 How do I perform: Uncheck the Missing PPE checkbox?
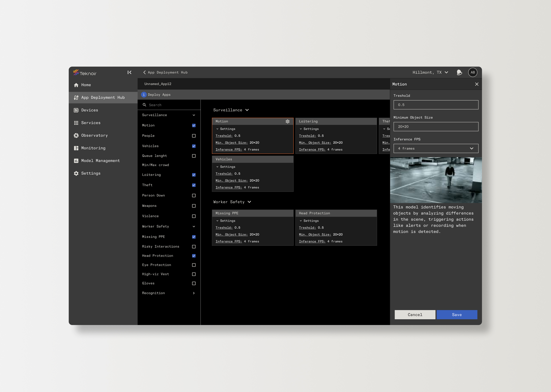(194, 237)
